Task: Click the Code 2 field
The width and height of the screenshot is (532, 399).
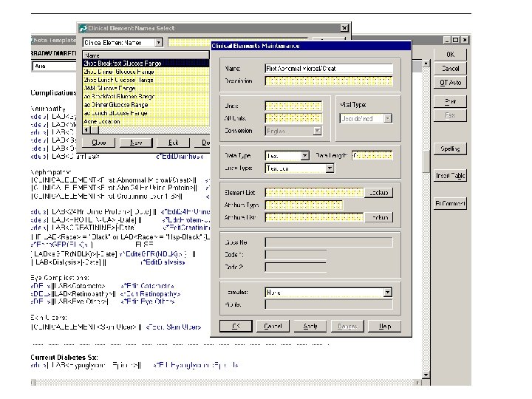Action: tap(296, 267)
